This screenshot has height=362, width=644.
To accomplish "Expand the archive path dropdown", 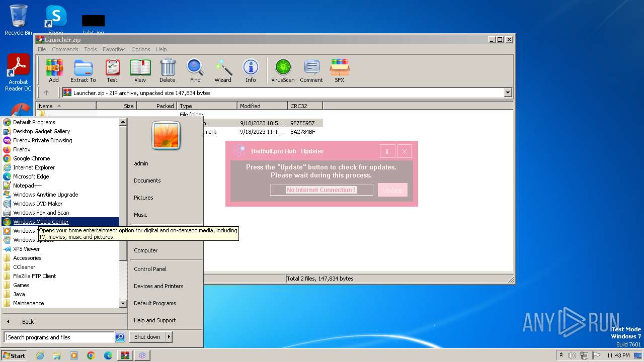I will coord(508,93).
